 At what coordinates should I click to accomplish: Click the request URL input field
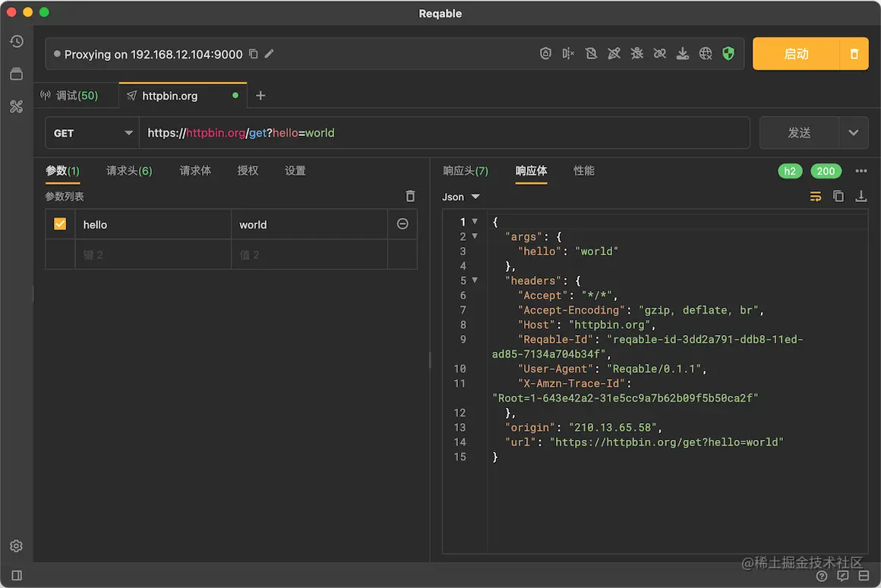coord(444,133)
